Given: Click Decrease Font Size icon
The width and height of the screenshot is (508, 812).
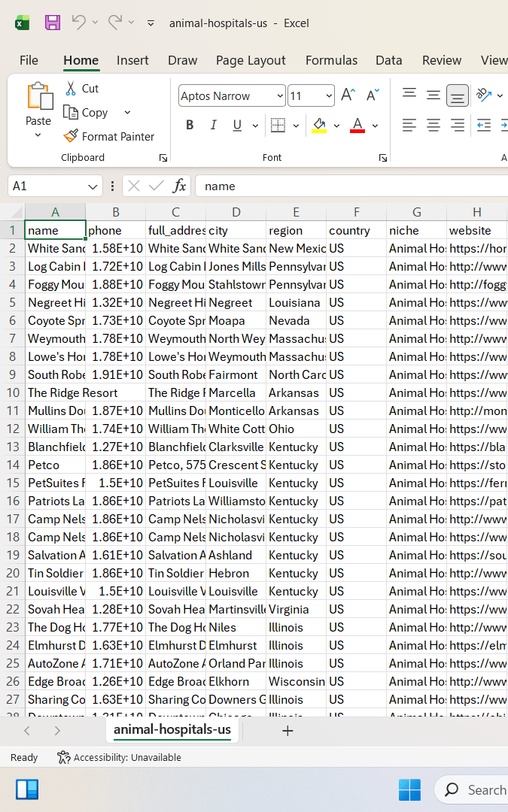Looking at the screenshot, I should coord(373,95).
